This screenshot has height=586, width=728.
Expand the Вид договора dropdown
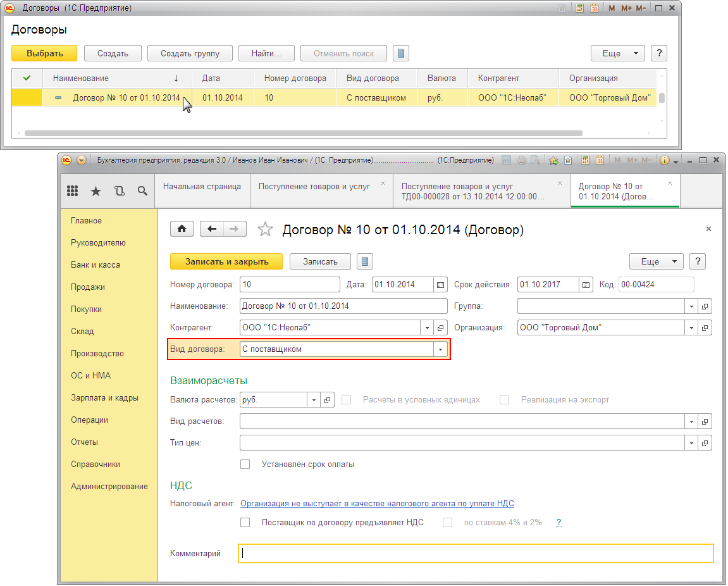[441, 349]
